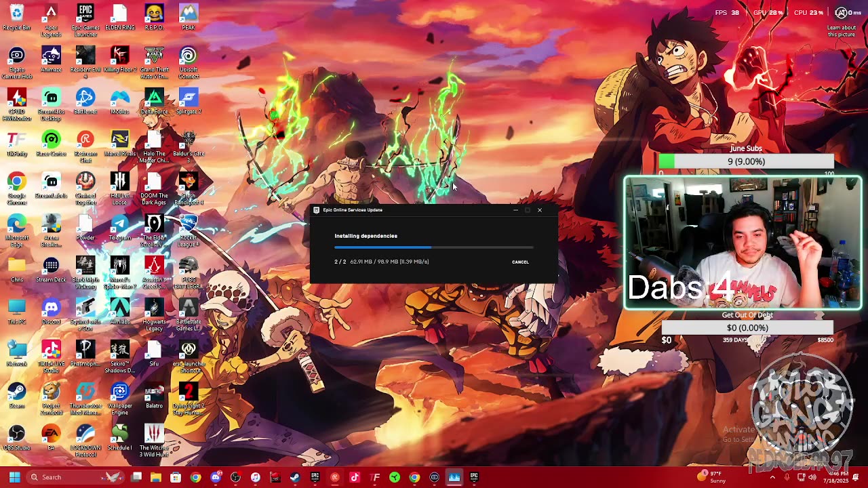Open TikTok LIVE Studio on the taskbar
Screen dimensions: 868x488
coord(355,477)
